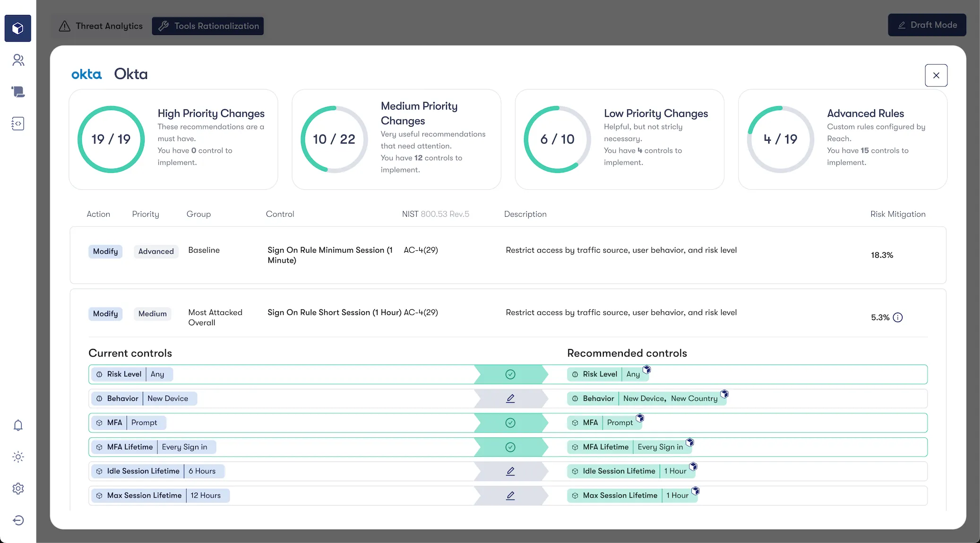Toggle the check on the MFA Prompt row
The image size is (980, 543).
tap(511, 423)
